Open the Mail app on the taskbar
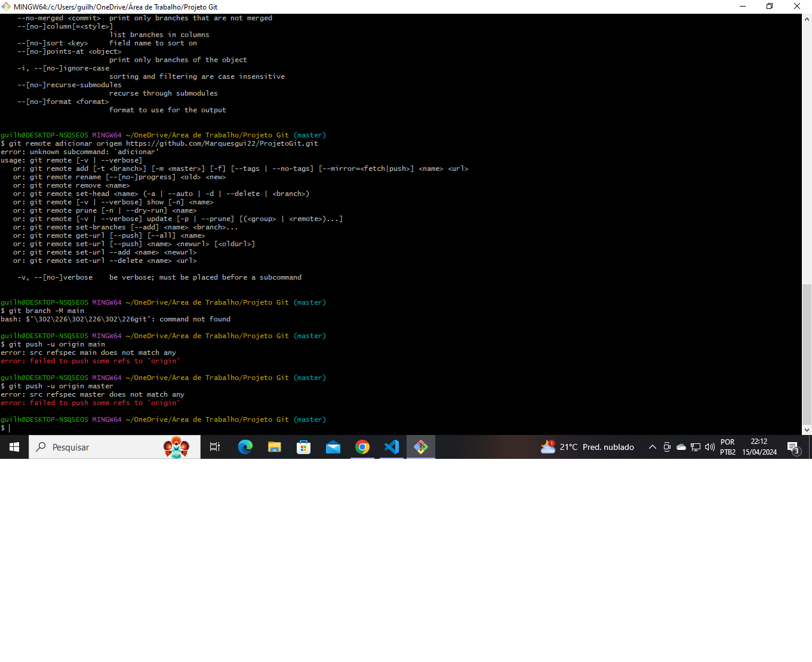The height and width of the screenshot is (662, 812). click(x=333, y=447)
